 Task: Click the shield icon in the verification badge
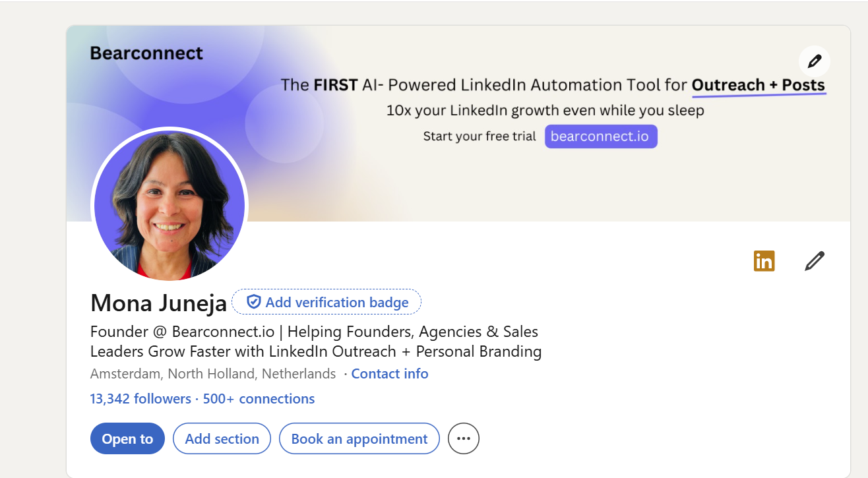[253, 303]
